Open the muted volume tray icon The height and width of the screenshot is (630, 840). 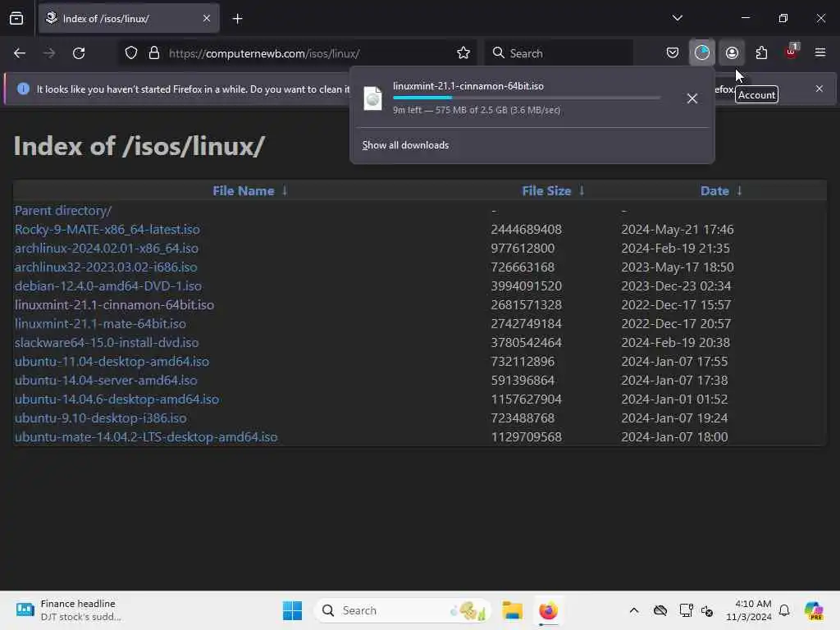(x=707, y=610)
